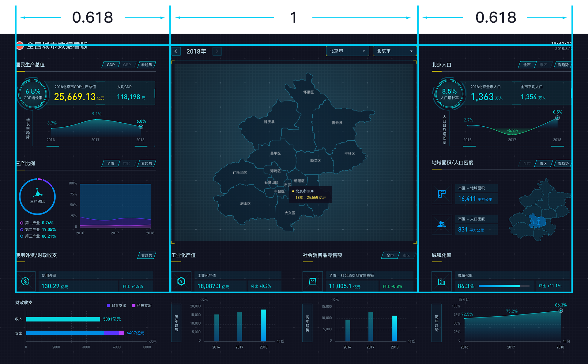Click the population density people icon
The width and height of the screenshot is (588, 364).
[442, 225]
